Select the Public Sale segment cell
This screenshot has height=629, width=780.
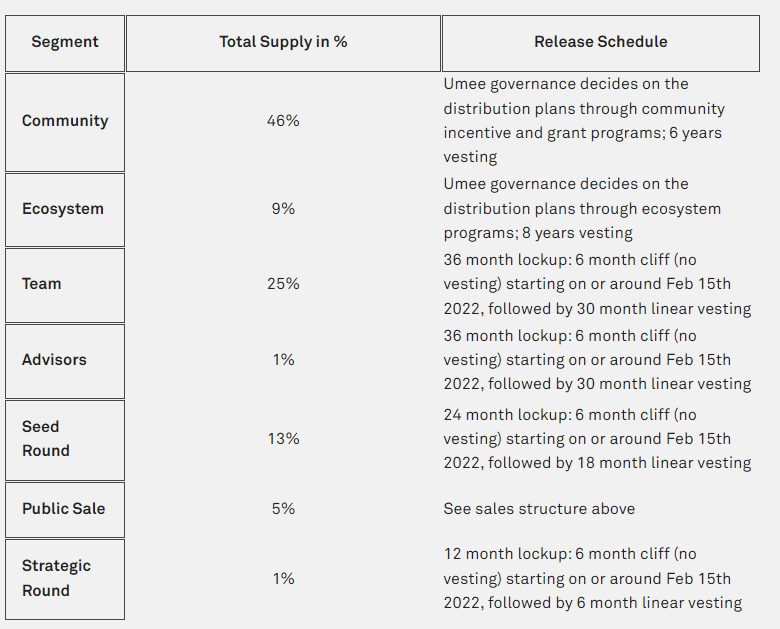pyautogui.click(x=63, y=509)
